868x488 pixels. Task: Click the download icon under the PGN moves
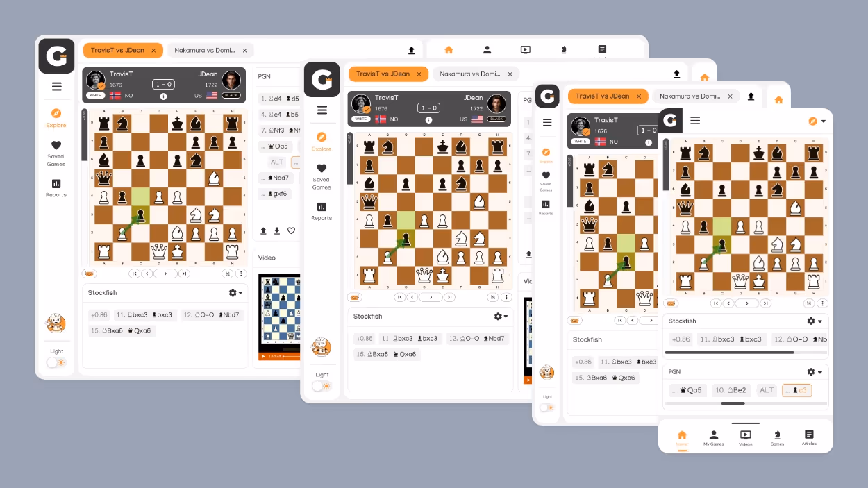click(277, 230)
